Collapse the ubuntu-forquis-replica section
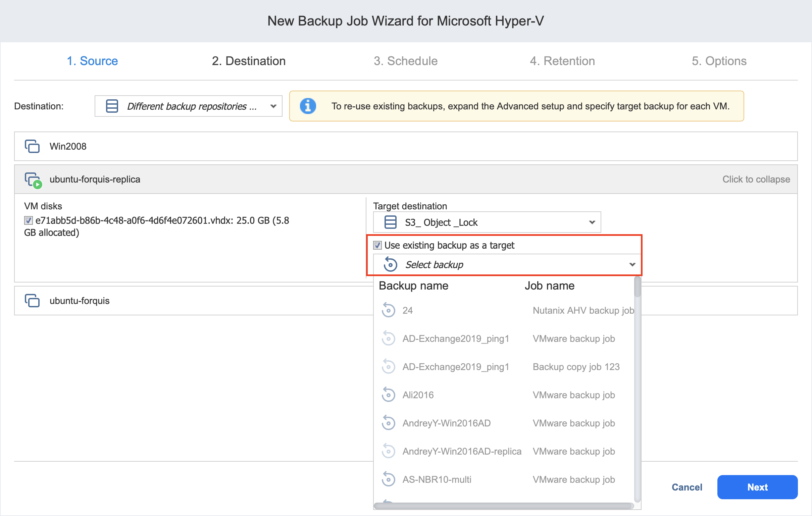Viewport: 812px width, 516px height. click(756, 179)
